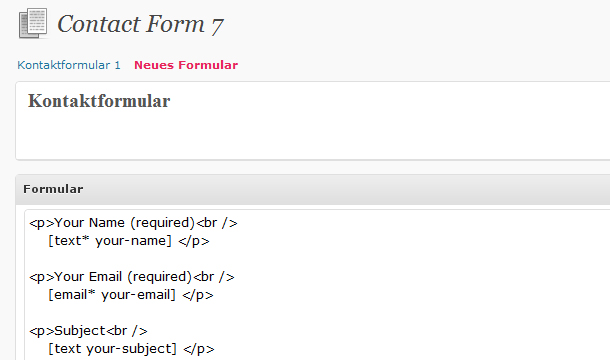Place cursor in the Your Name (required) line
This screenshot has width=610, height=360.
tap(133, 223)
